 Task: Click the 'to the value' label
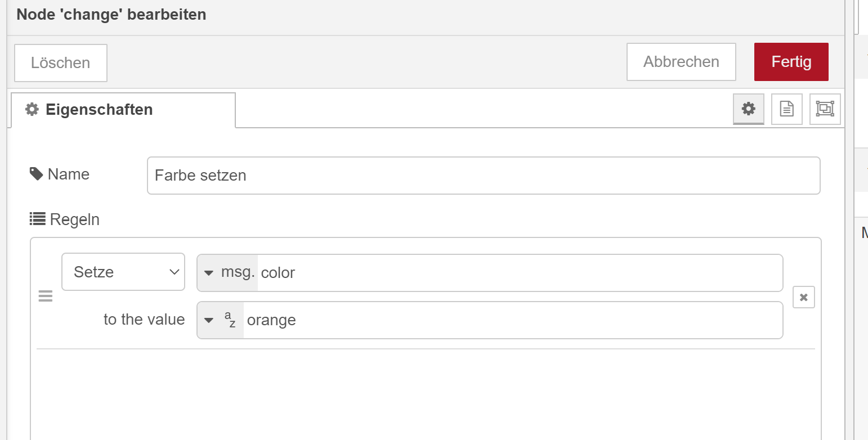pyautogui.click(x=144, y=320)
